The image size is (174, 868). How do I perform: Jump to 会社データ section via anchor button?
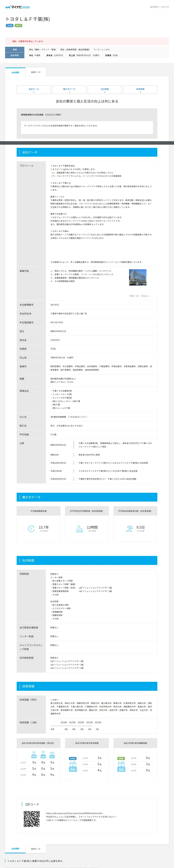coord(34,90)
